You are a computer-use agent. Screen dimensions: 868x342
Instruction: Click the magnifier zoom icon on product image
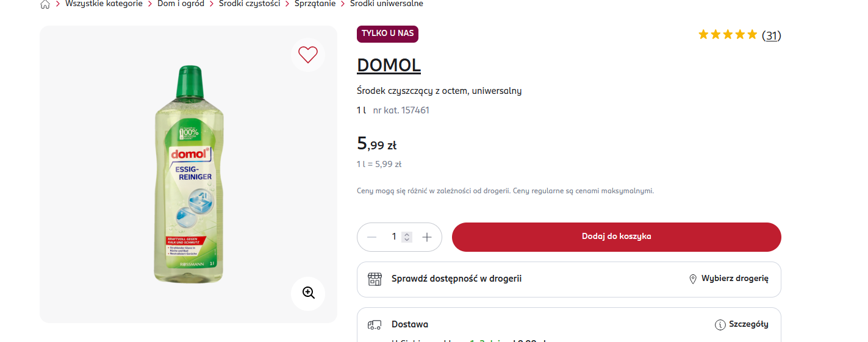click(308, 293)
